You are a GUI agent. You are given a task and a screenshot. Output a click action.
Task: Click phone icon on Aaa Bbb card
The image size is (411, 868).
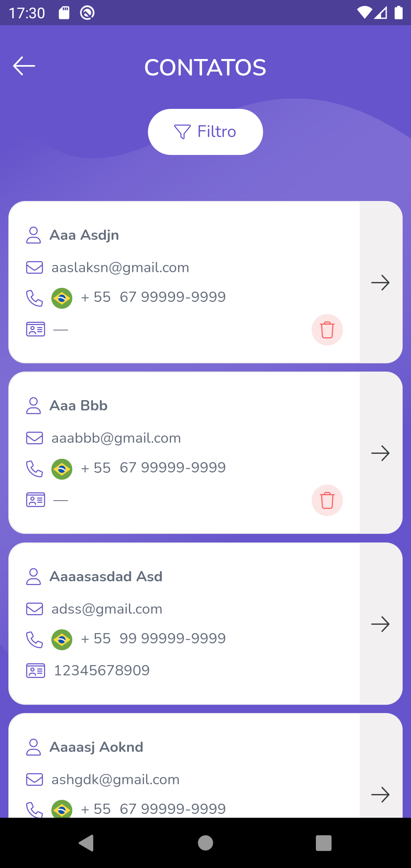pyautogui.click(x=34, y=469)
